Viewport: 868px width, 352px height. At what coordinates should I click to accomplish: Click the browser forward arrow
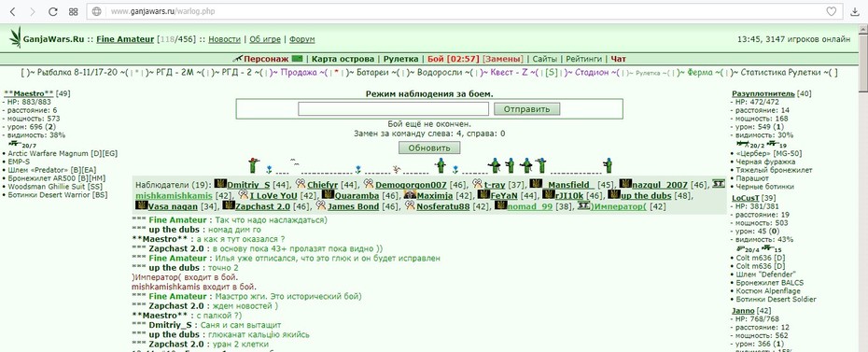pos(32,11)
